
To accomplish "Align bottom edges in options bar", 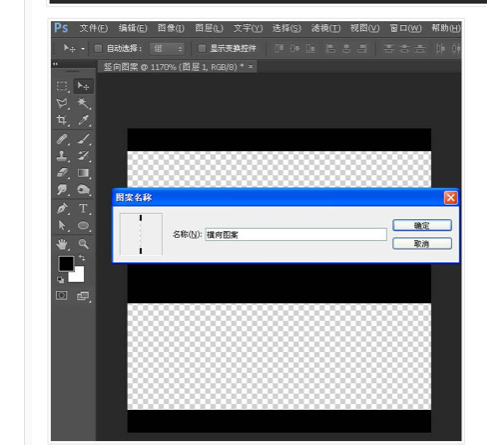I will [311, 49].
